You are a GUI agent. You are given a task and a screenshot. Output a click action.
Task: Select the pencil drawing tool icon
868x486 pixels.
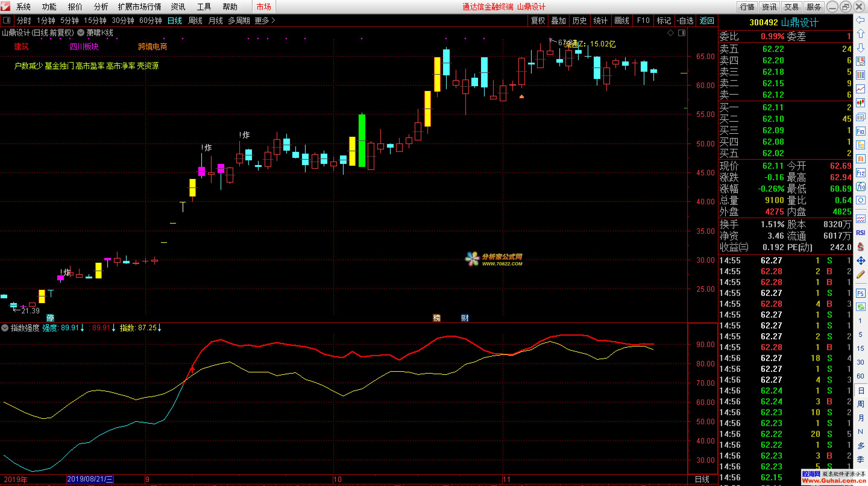pos(860,274)
